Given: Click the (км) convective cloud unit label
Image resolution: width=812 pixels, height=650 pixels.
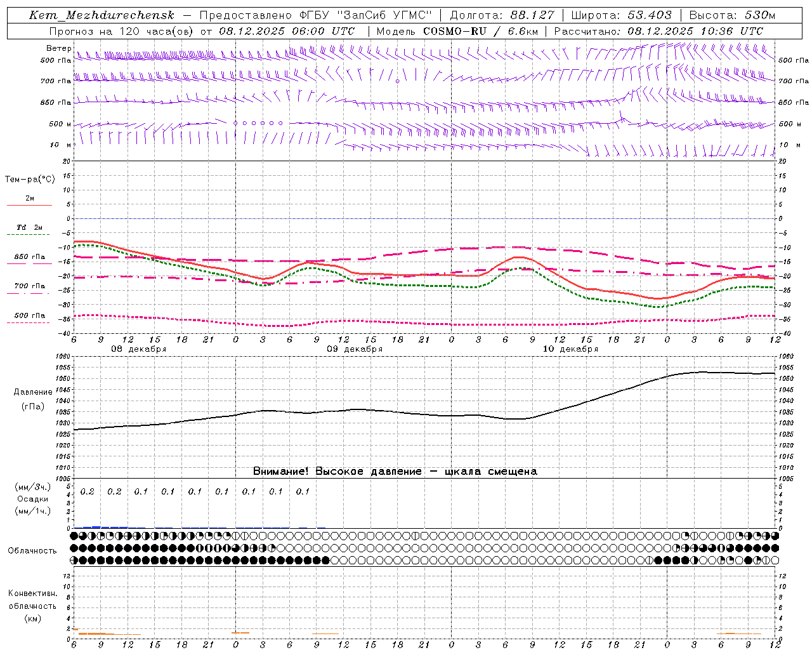Looking at the screenshot, I should point(32,618).
